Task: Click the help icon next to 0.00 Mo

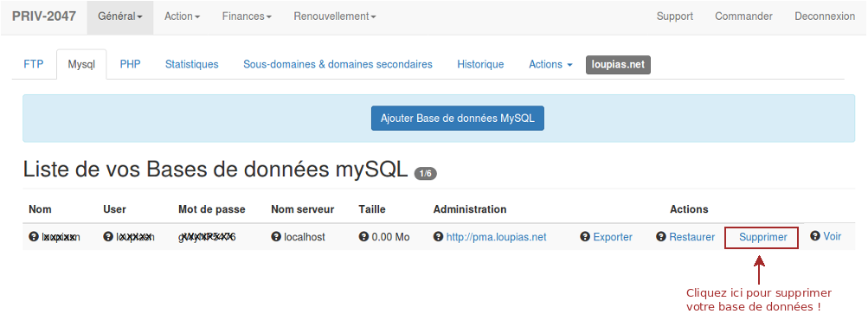Action: (363, 237)
